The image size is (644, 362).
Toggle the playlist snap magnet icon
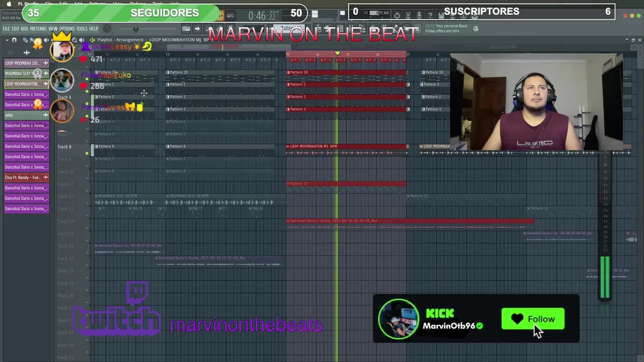[x=14, y=40]
